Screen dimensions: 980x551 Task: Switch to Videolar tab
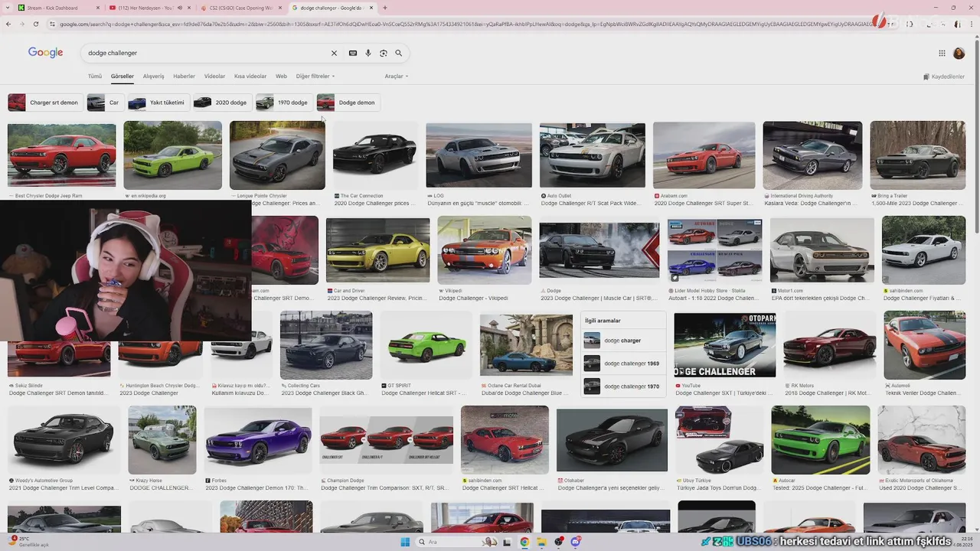215,77
